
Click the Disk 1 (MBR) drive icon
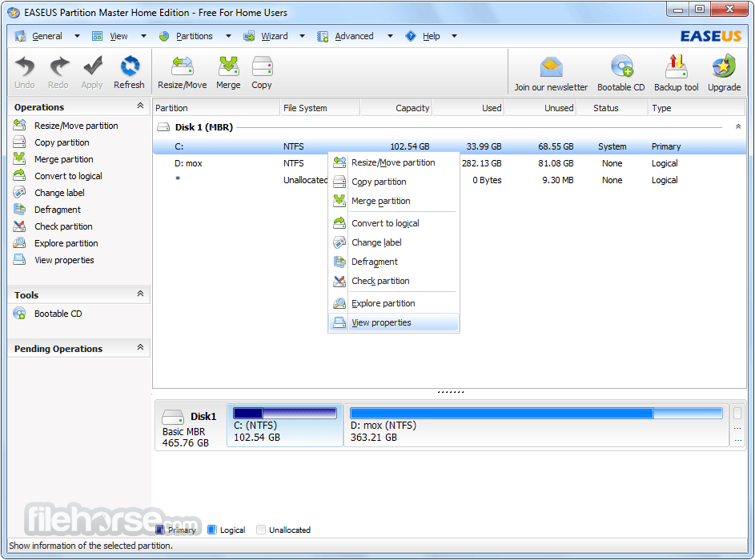163,127
